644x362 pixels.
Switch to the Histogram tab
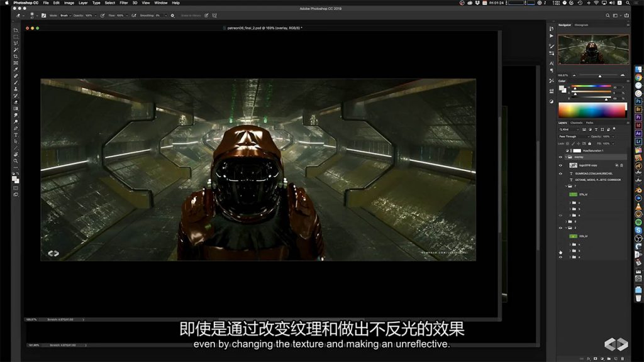coord(581,25)
